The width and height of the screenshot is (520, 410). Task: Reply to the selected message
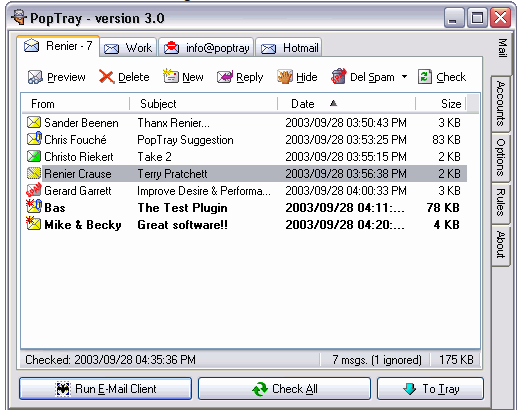pos(240,77)
